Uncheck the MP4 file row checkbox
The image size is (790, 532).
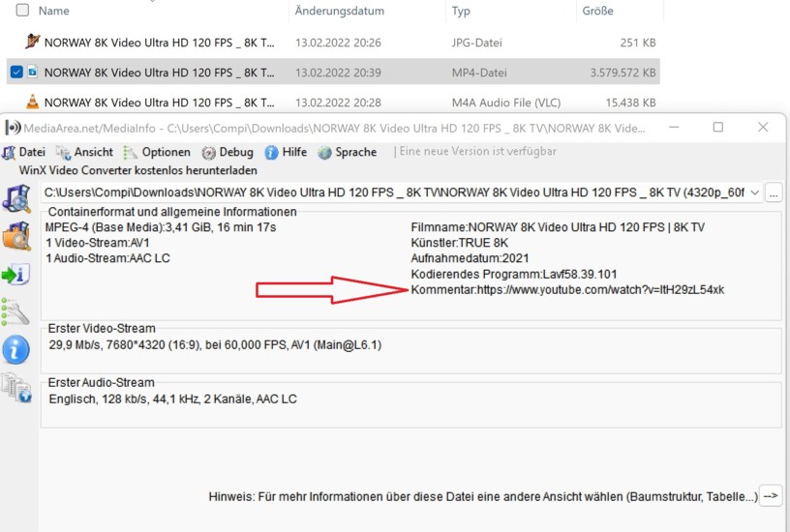(x=16, y=72)
